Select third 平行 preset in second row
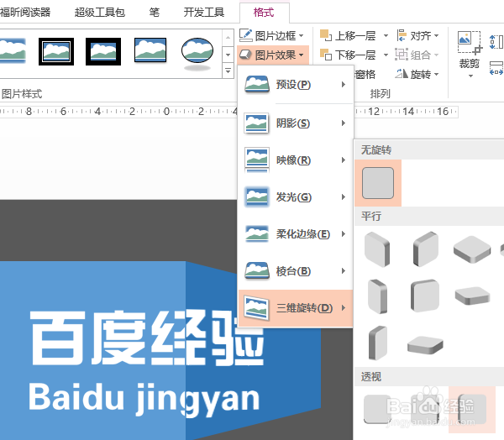 click(x=472, y=296)
